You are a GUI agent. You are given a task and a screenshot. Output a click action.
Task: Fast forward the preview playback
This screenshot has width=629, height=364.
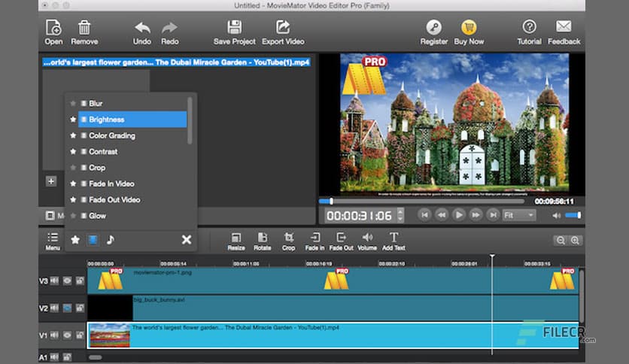pyautogui.click(x=476, y=215)
